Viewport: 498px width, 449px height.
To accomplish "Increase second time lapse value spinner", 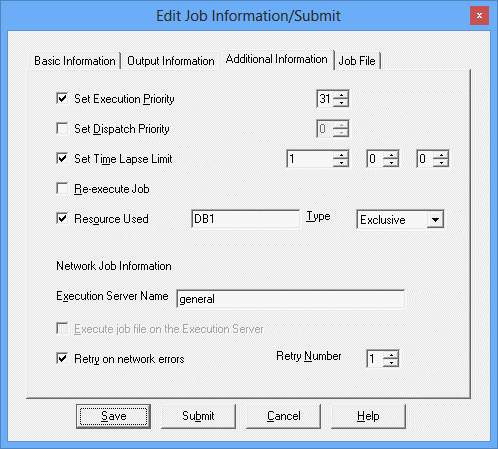I will [x=391, y=155].
